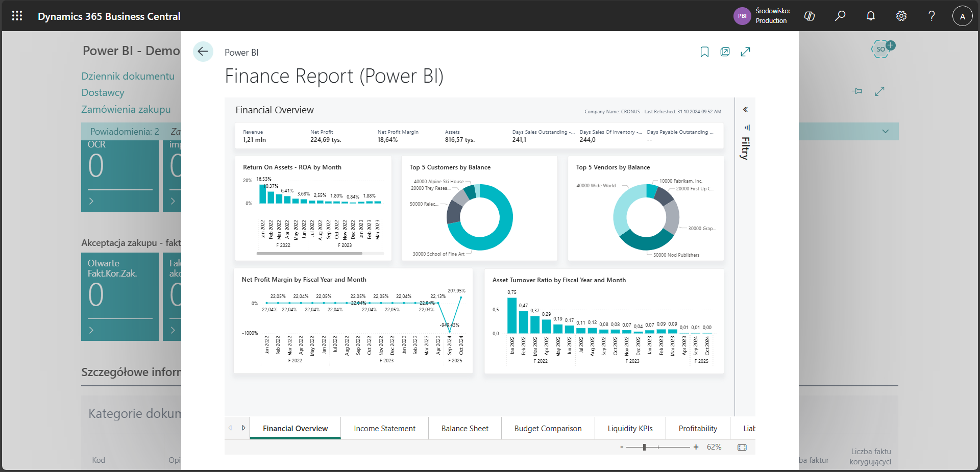Viewport: 980px width, 472px height.
Task: Go back with the arrow button
Action: (x=203, y=52)
